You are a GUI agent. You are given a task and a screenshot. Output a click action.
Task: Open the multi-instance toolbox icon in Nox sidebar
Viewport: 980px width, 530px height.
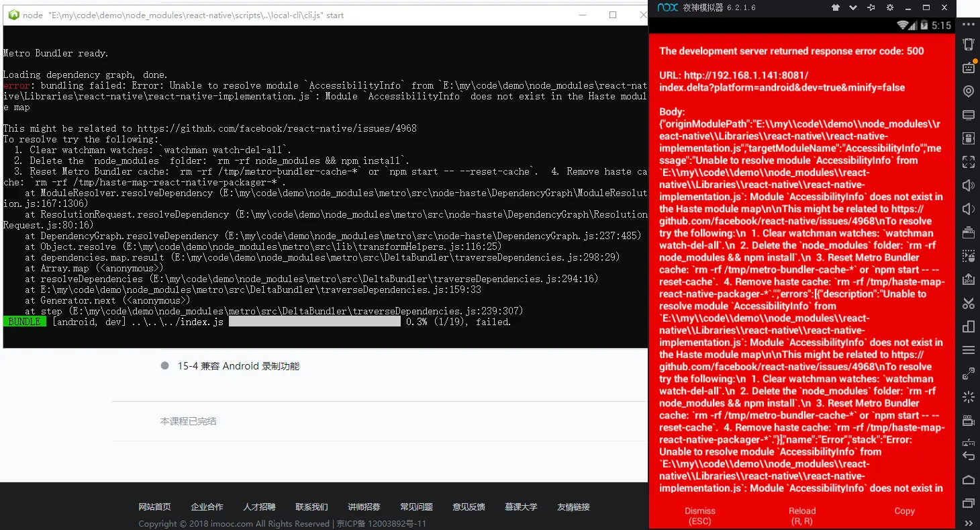969,232
